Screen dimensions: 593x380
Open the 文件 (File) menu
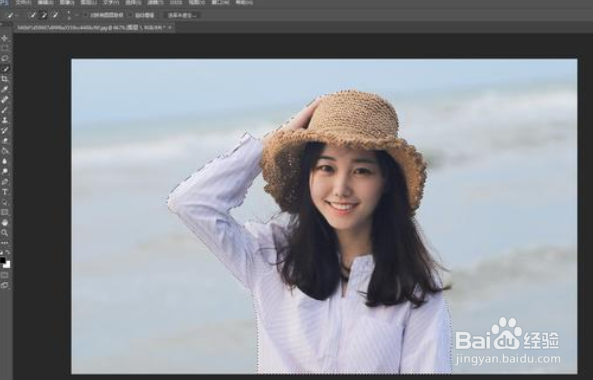pos(23,2)
